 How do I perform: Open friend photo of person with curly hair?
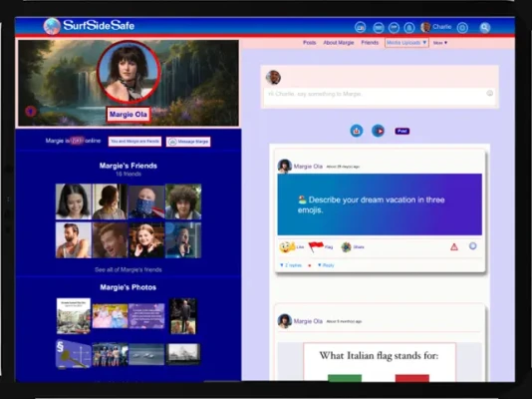point(183,201)
